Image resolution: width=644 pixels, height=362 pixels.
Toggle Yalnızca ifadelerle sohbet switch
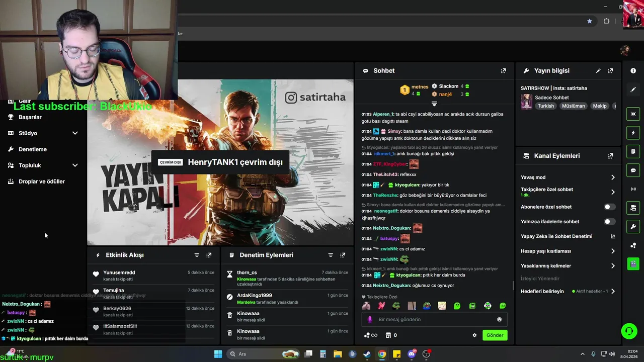coord(609,222)
